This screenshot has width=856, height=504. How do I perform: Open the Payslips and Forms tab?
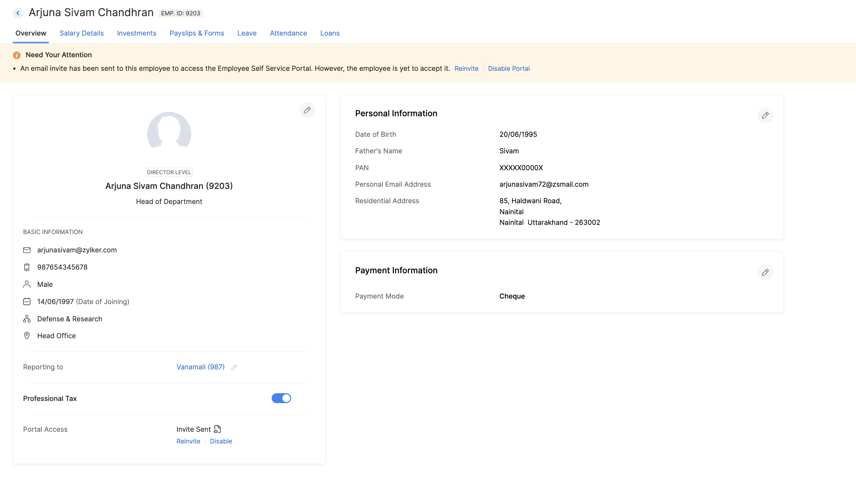[x=197, y=33]
